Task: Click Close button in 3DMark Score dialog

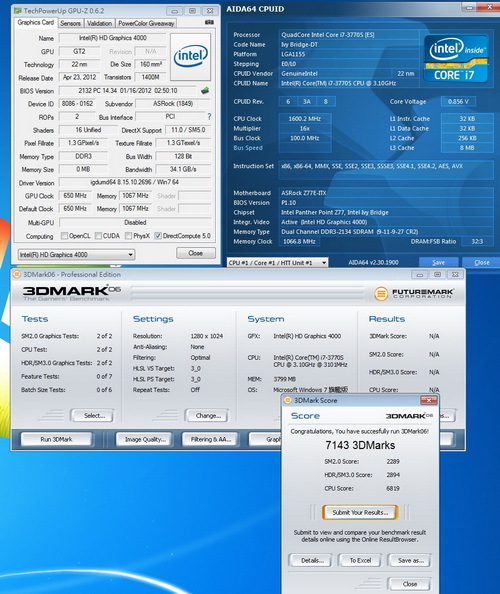Action: click(410, 584)
